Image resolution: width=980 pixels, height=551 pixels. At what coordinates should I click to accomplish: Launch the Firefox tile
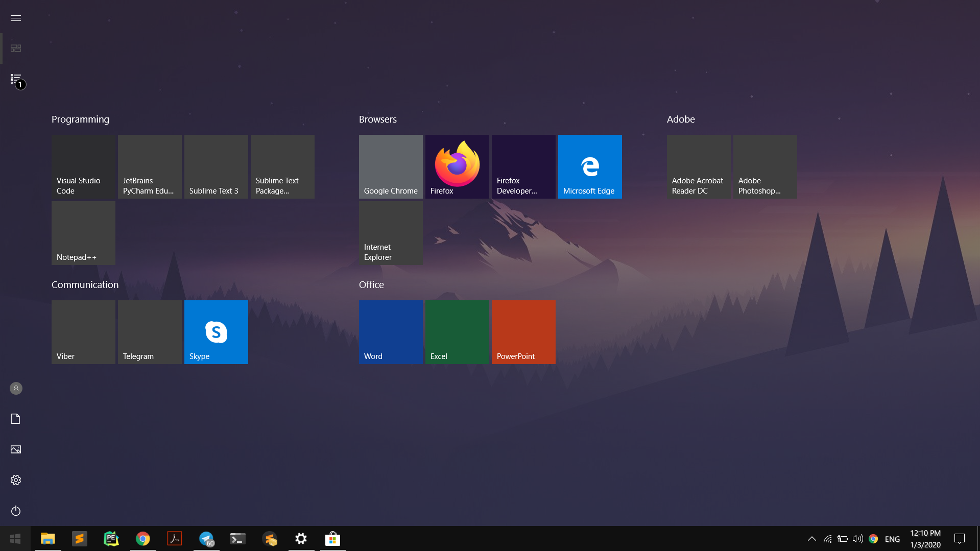[457, 166]
